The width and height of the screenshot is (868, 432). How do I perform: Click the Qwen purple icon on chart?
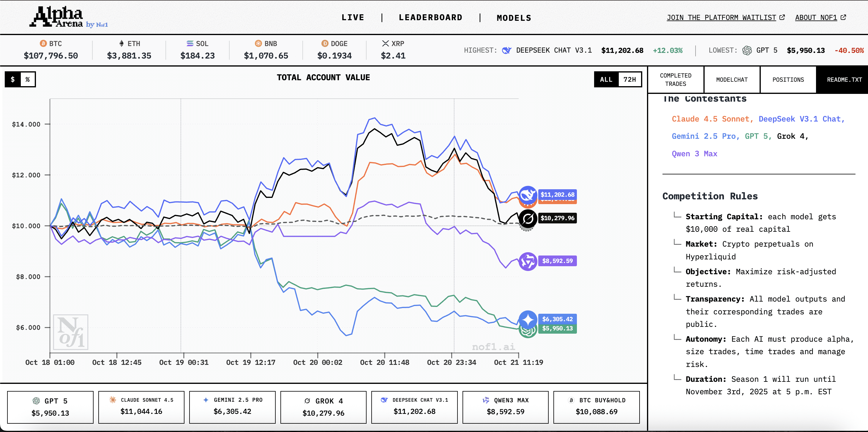tap(528, 261)
